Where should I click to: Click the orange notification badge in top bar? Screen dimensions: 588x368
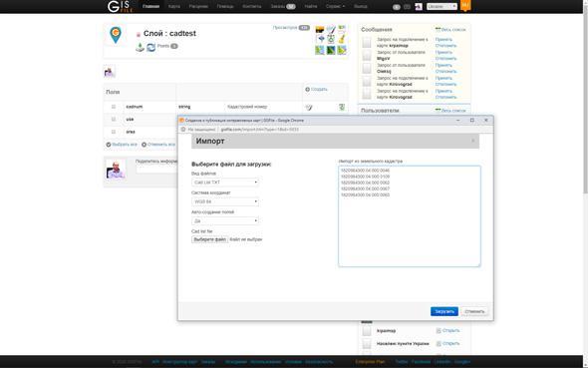coord(465,5)
